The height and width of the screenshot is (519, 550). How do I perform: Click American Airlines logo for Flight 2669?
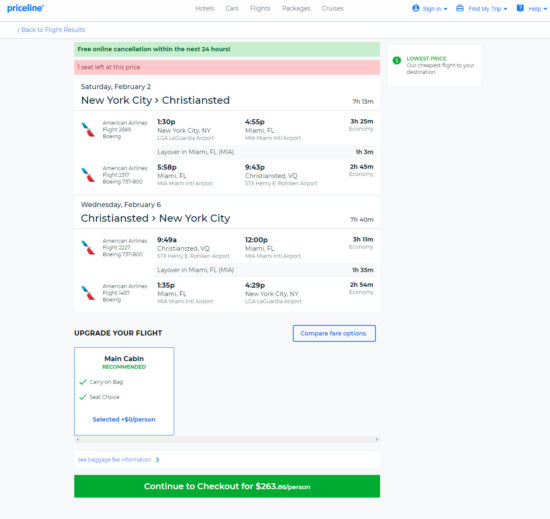[x=88, y=129]
